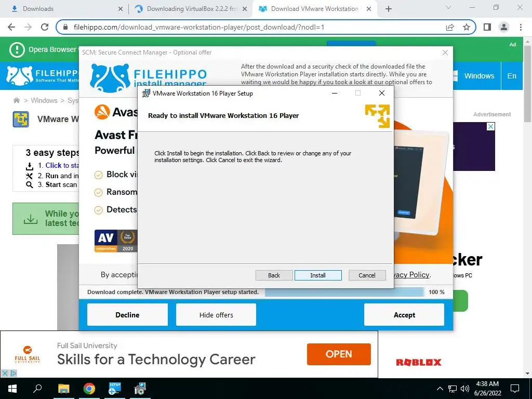The image size is (532, 399).
Task: Click the Roblox advertisement
Action: pos(419,362)
